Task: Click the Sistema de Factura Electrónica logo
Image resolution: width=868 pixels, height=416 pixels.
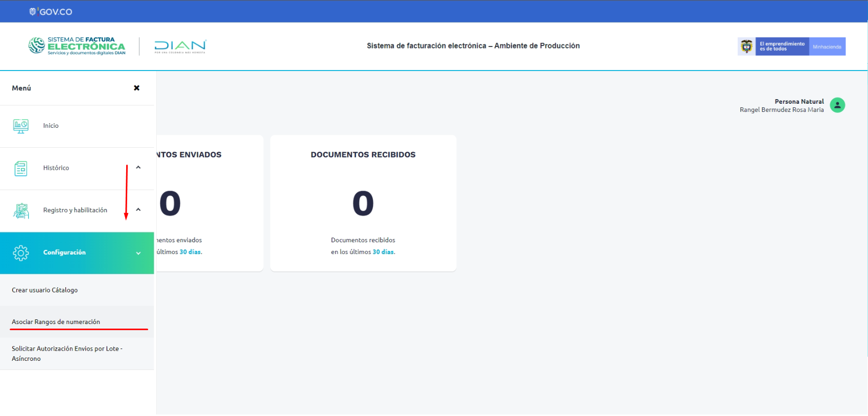Action: (77, 46)
